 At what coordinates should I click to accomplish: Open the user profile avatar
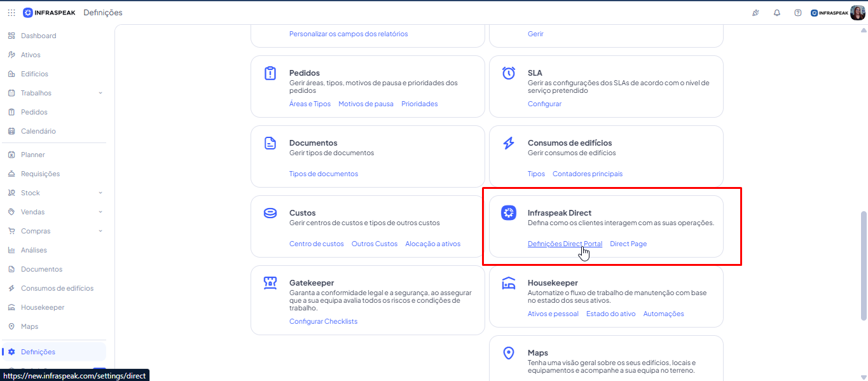pos(857,13)
